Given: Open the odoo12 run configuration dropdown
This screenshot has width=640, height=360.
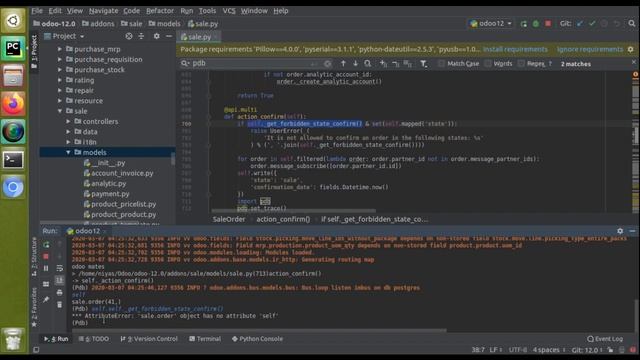Looking at the screenshot, I should point(491,24).
